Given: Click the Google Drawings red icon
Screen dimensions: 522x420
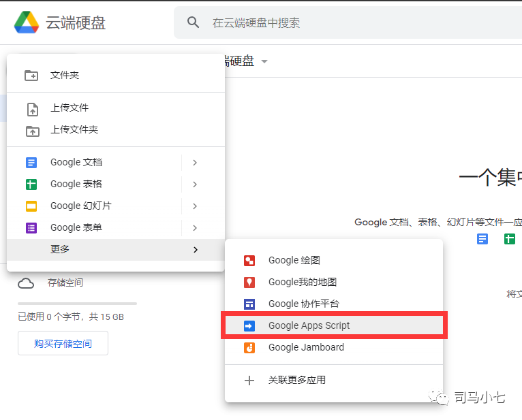Looking at the screenshot, I should [x=249, y=261].
